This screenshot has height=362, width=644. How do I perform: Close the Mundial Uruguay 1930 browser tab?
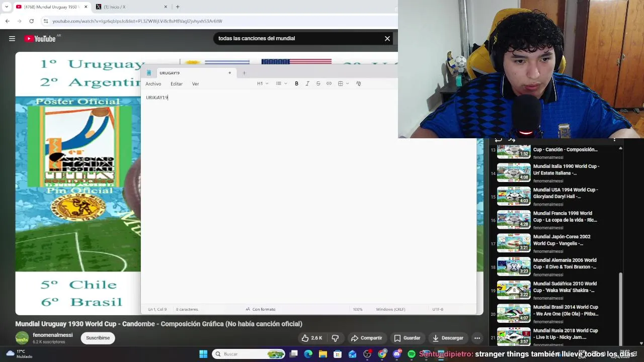[x=86, y=7]
